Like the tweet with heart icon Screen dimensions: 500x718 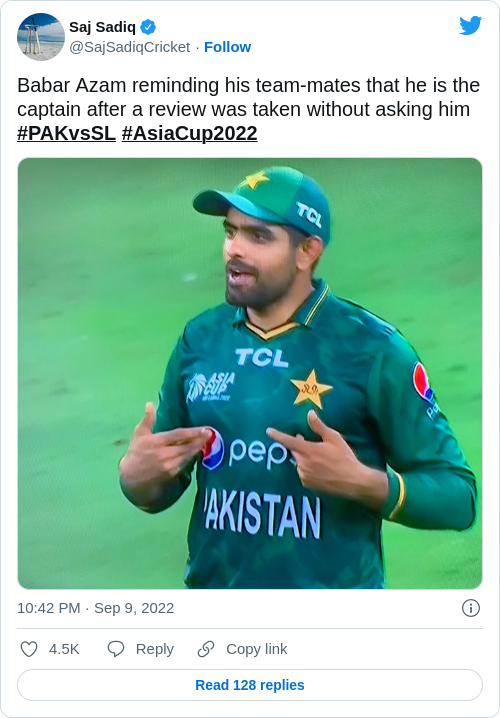coord(29,649)
